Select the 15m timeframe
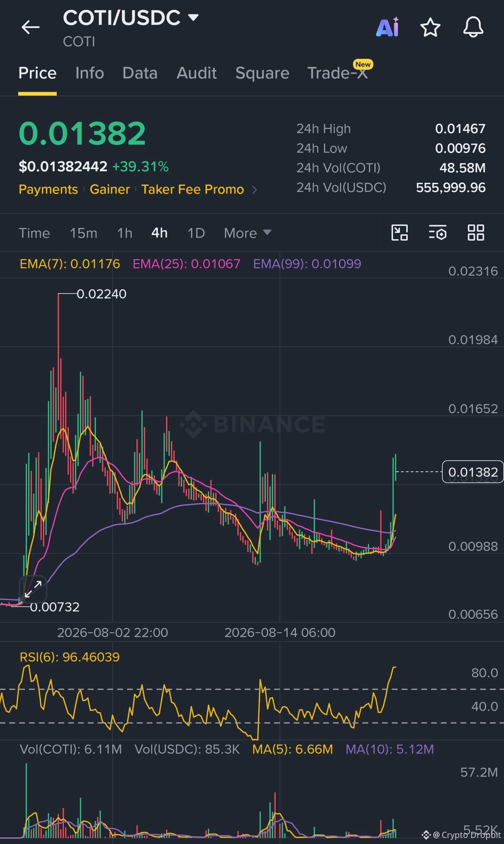The height and width of the screenshot is (844, 504). click(x=84, y=233)
